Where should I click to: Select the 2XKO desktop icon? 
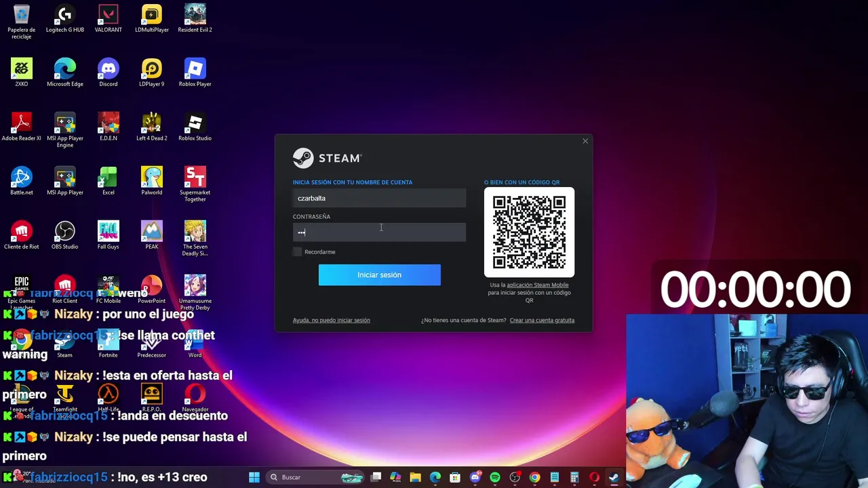pos(21,73)
